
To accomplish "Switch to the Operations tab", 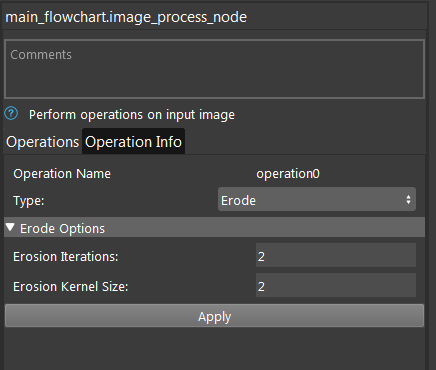I will 43,142.
